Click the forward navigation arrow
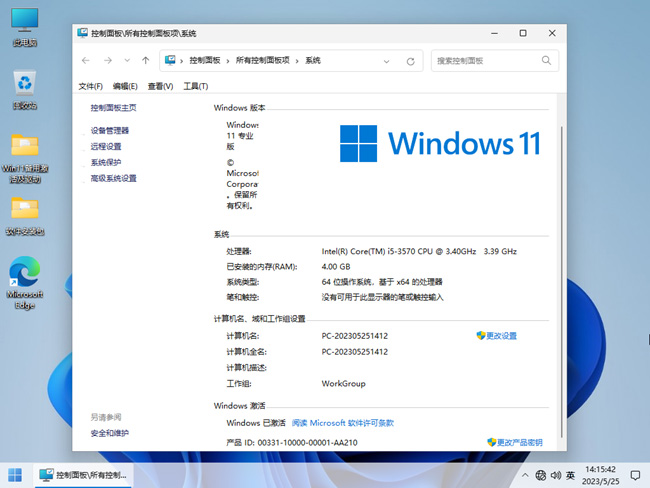This screenshot has width=650, height=488. coord(108,61)
